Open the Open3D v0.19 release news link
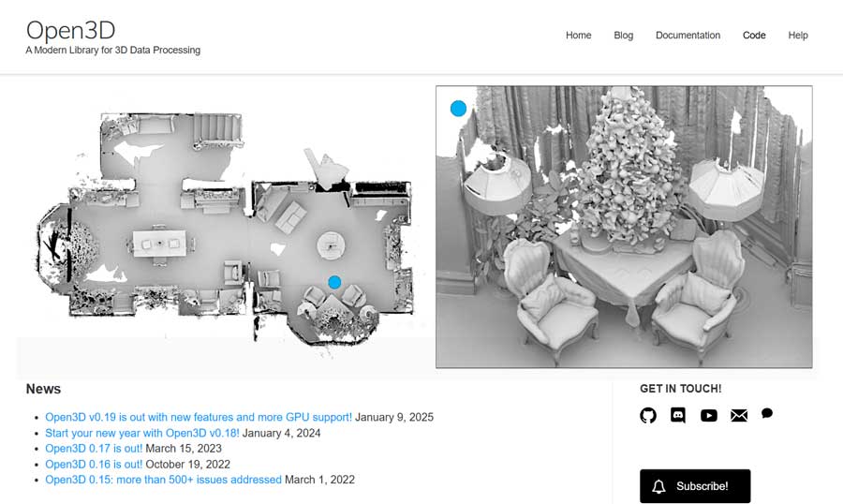 199,418
